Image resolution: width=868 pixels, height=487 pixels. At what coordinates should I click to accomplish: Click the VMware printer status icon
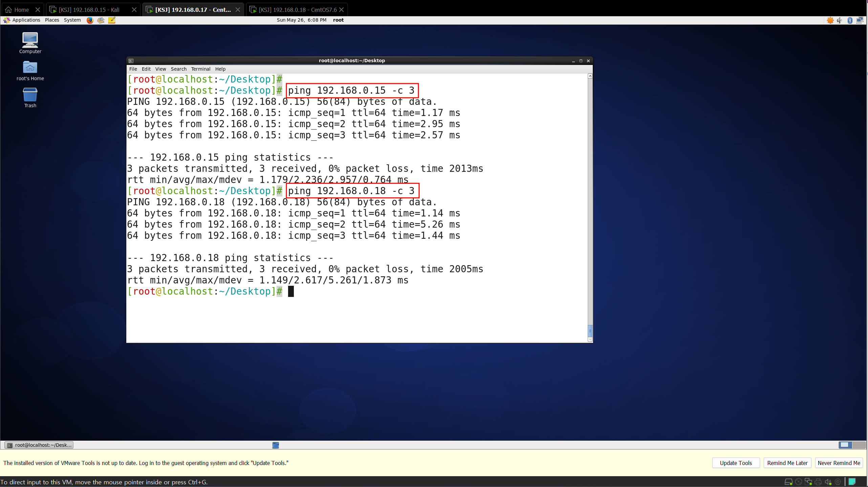pos(818,482)
